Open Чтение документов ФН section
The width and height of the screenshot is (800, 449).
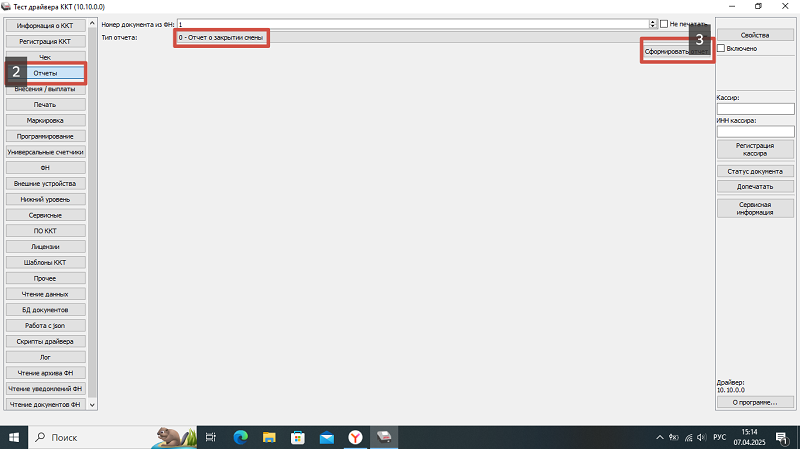(x=45, y=404)
